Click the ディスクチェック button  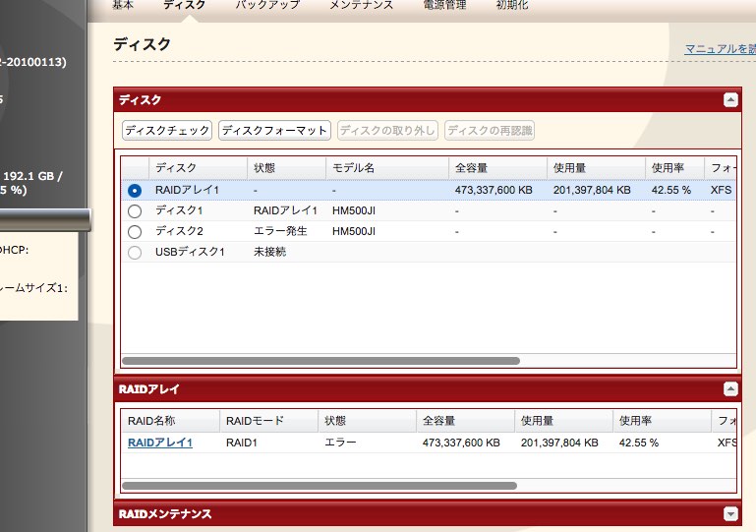point(167,130)
